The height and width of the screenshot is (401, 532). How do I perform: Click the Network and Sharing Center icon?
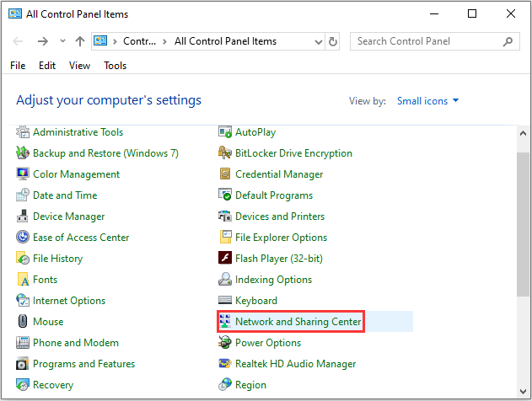[225, 322]
